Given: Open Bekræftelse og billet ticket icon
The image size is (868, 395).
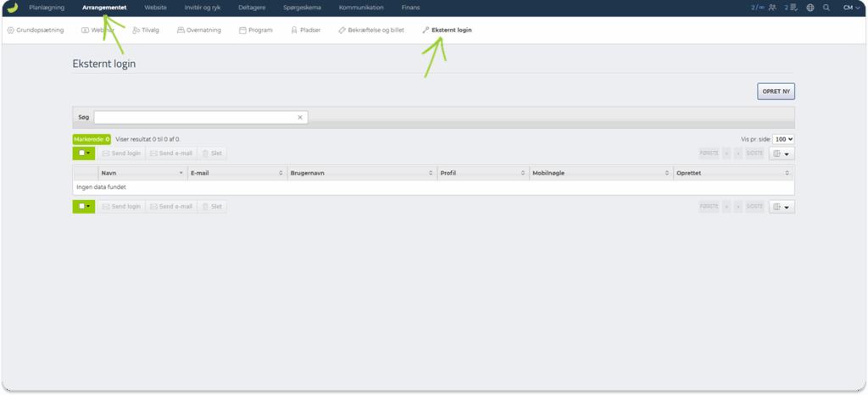Looking at the screenshot, I should pos(370,30).
